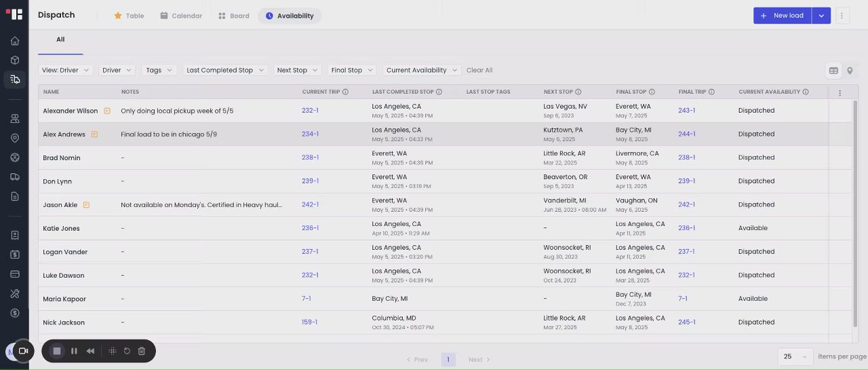Select the Katie Jones driver name

pos(61,228)
